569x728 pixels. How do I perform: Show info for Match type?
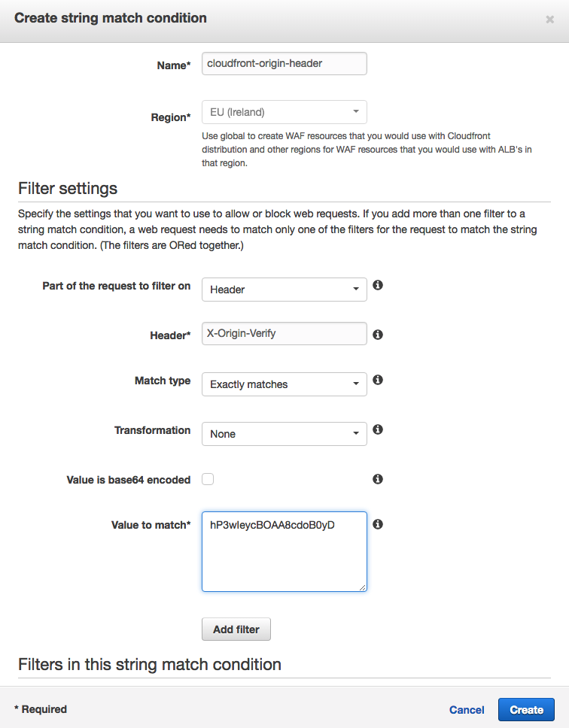(378, 380)
